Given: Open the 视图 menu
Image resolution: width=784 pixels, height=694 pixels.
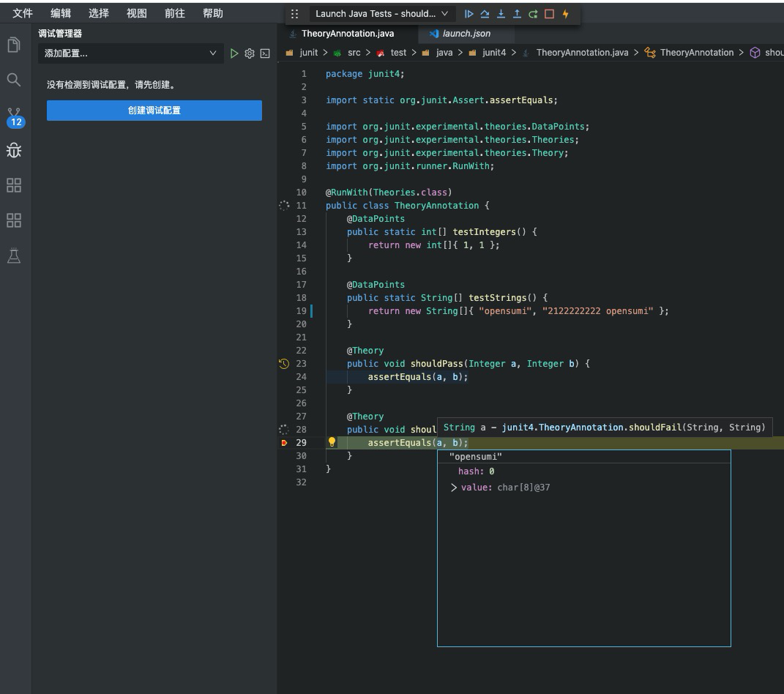Looking at the screenshot, I should tap(136, 13).
